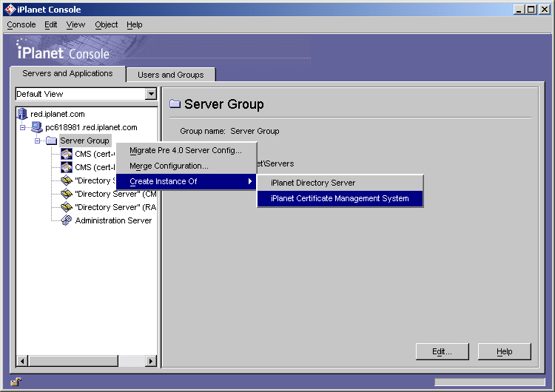Collapse the Server Group tree node

coord(37,141)
